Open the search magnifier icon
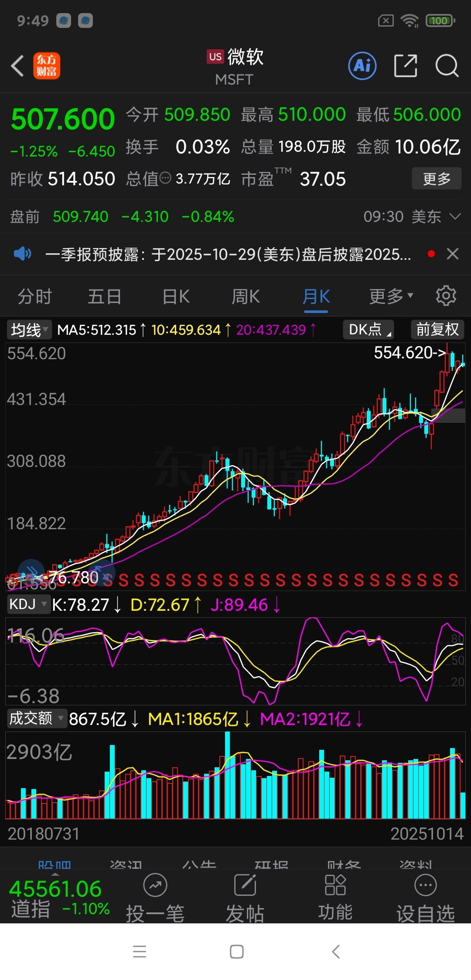The image size is (471, 980). [447, 66]
